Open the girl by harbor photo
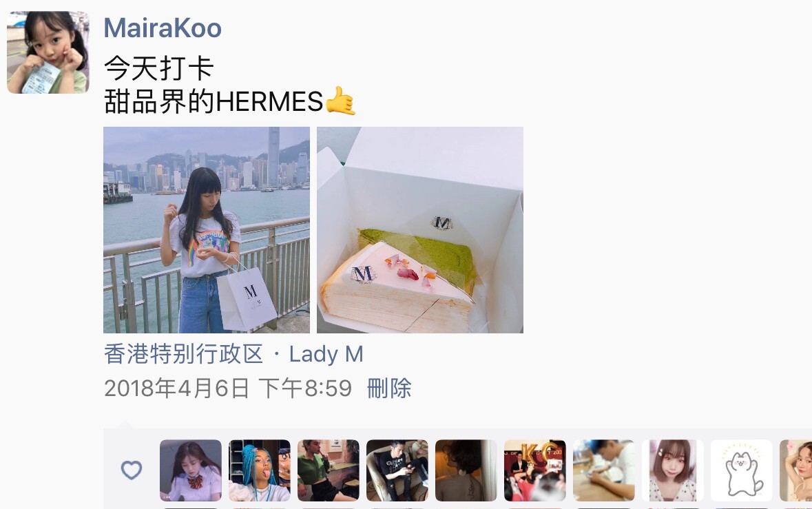The height and width of the screenshot is (509, 812). click(207, 230)
